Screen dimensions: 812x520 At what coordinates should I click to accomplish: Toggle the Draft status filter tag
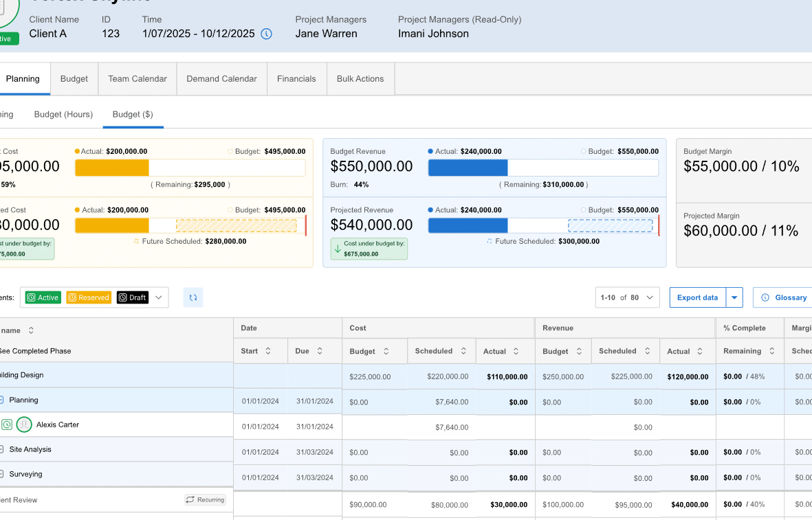[132, 297]
